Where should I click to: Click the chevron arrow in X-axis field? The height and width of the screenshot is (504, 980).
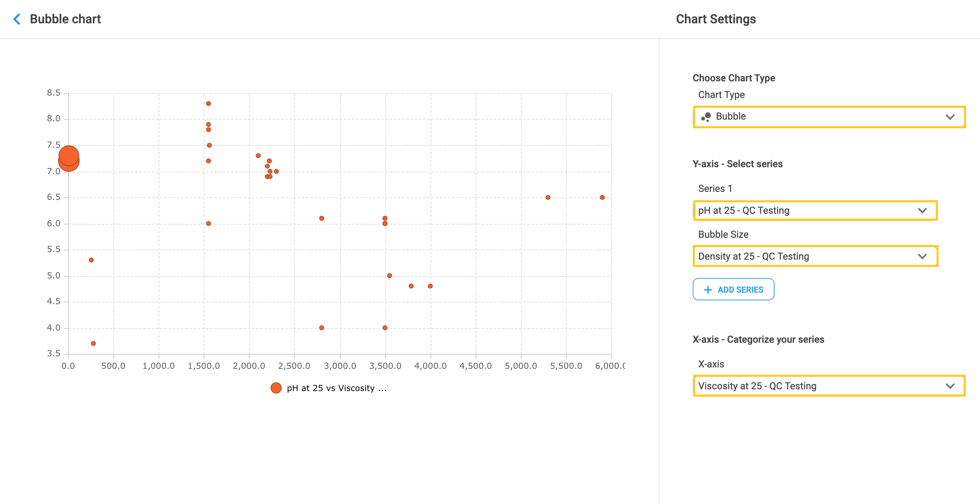click(950, 386)
